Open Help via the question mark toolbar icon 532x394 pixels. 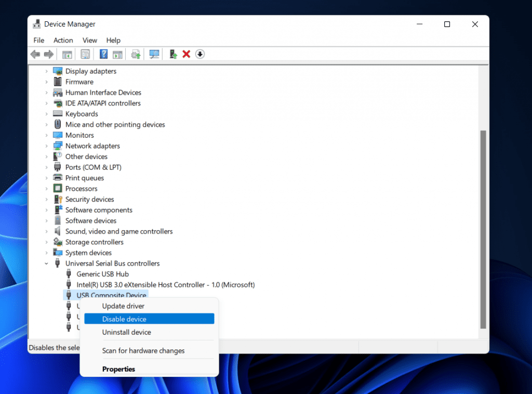[x=104, y=54]
